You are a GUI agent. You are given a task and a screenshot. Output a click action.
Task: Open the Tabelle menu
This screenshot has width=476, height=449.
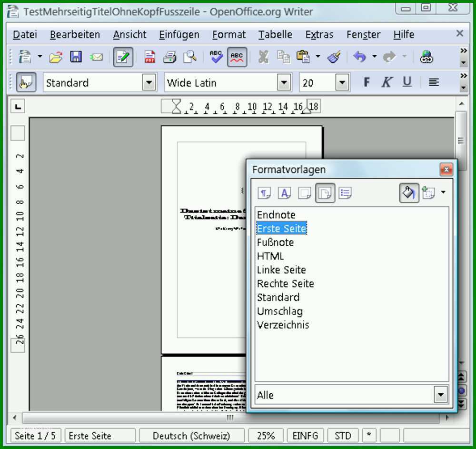pyautogui.click(x=275, y=35)
